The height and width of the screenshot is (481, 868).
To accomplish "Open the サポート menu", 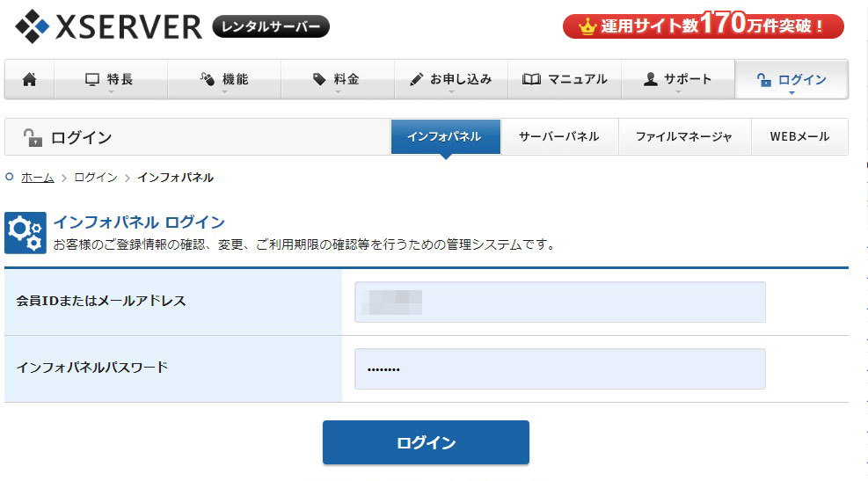I will click(678, 79).
